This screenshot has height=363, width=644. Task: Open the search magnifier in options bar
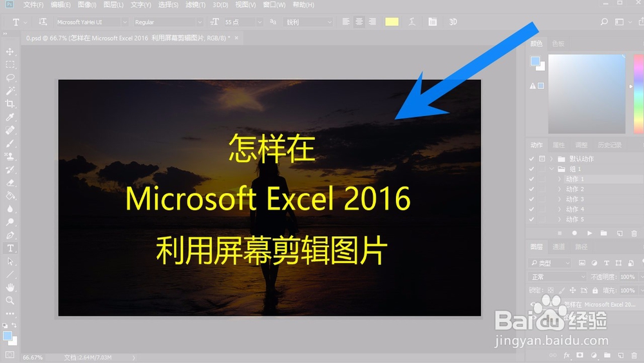[604, 22]
